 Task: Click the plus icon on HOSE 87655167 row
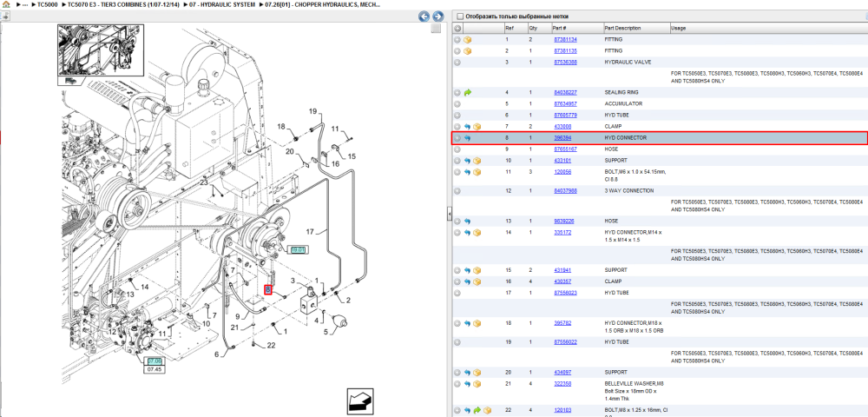point(457,149)
